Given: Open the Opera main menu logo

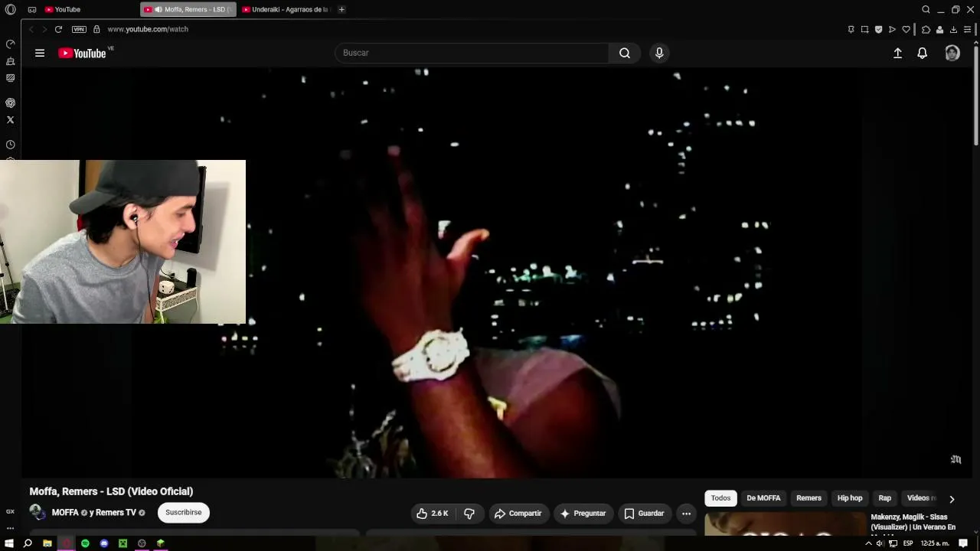Looking at the screenshot, I should point(10,9).
